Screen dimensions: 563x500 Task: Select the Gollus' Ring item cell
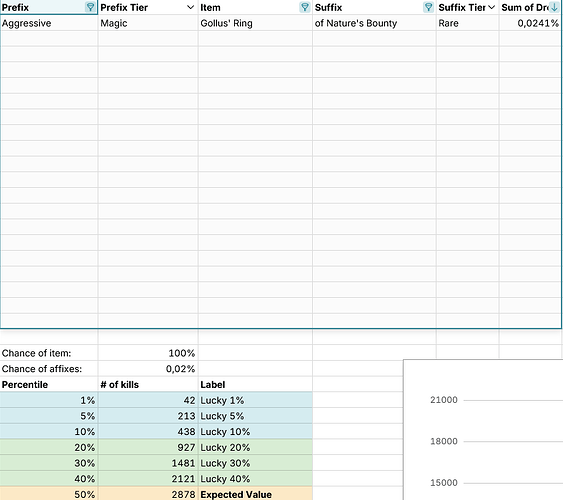(255, 23)
